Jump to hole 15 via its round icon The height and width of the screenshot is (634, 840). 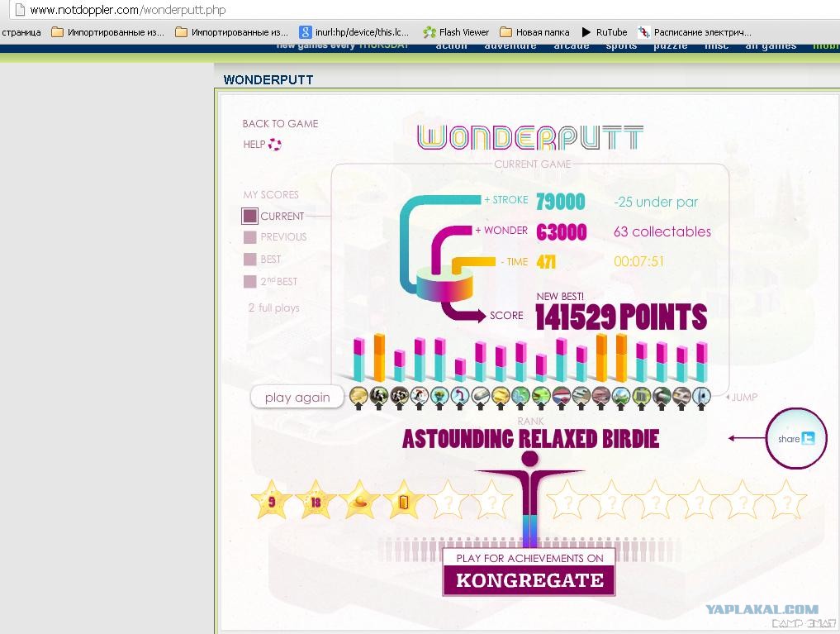pos(641,396)
